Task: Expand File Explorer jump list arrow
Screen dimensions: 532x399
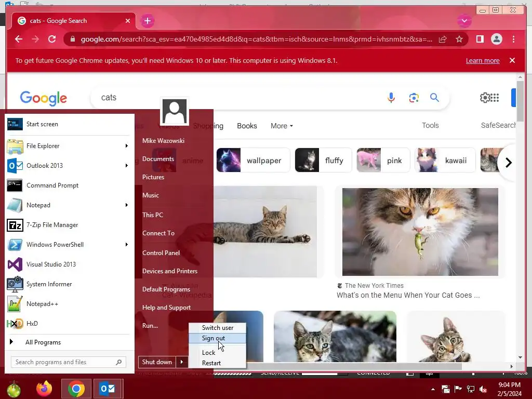Action: coord(127,146)
